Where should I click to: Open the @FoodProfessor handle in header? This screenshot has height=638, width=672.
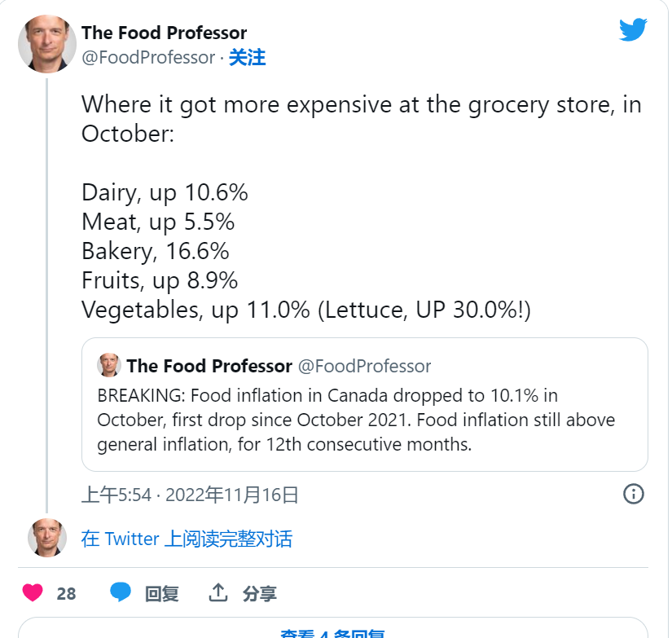tap(148, 58)
